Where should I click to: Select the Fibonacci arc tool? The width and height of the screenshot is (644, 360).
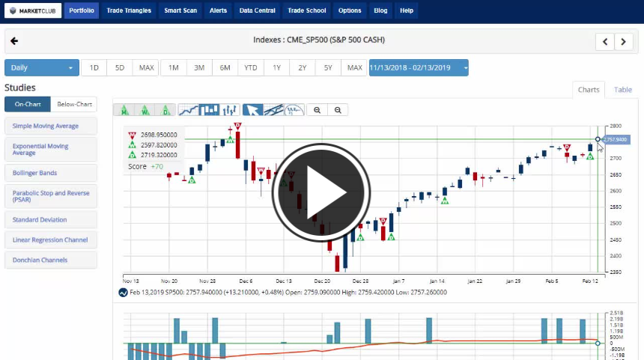pyautogui.click(x=294, y=110)
